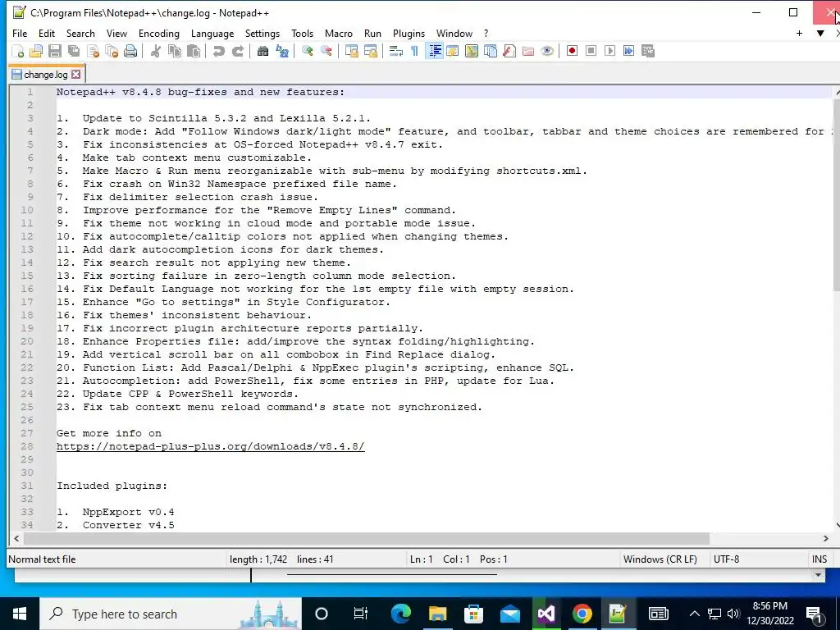Click the editor vertical scrollbar thumb
Viewport: 840px width, 630px height.
coord(837,195)
